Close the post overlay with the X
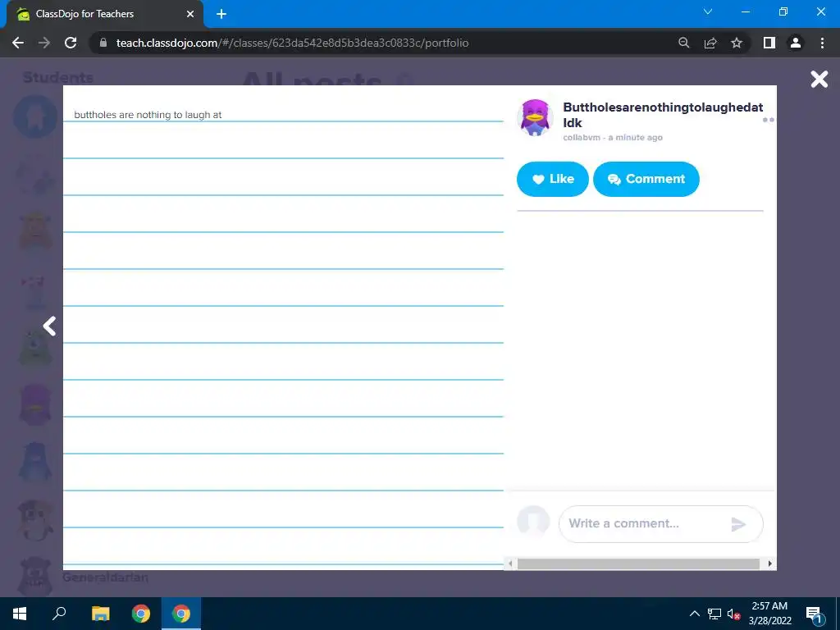 (x=819, y=80)
